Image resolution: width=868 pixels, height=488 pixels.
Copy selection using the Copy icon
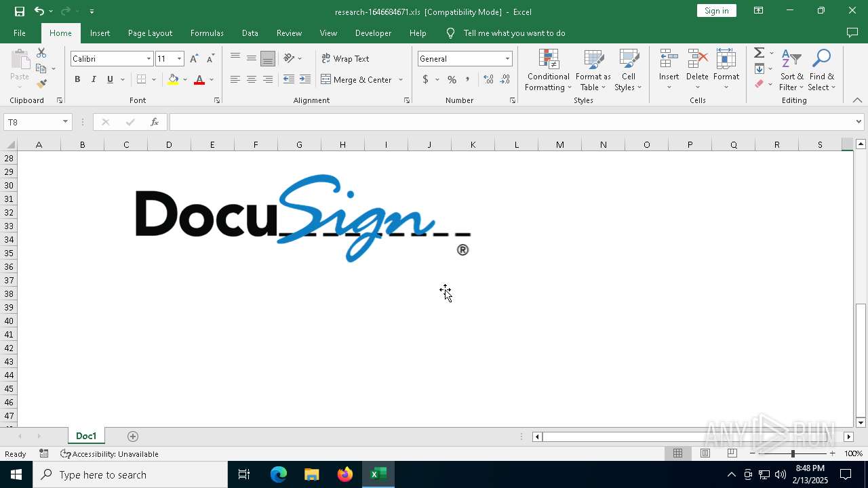point(41,68)
